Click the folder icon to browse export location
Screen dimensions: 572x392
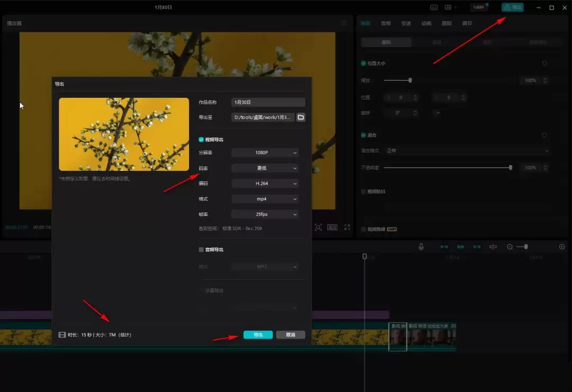point(301,117)
